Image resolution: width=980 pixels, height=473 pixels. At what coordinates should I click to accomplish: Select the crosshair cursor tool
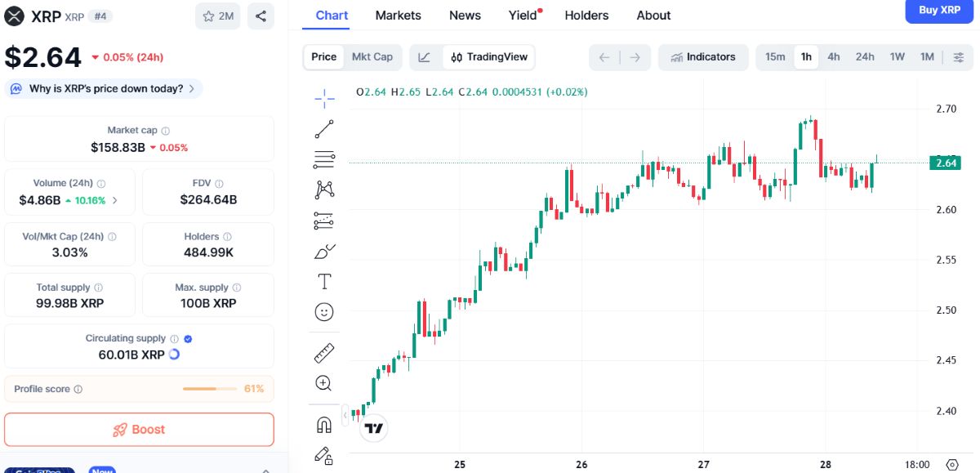324,99
